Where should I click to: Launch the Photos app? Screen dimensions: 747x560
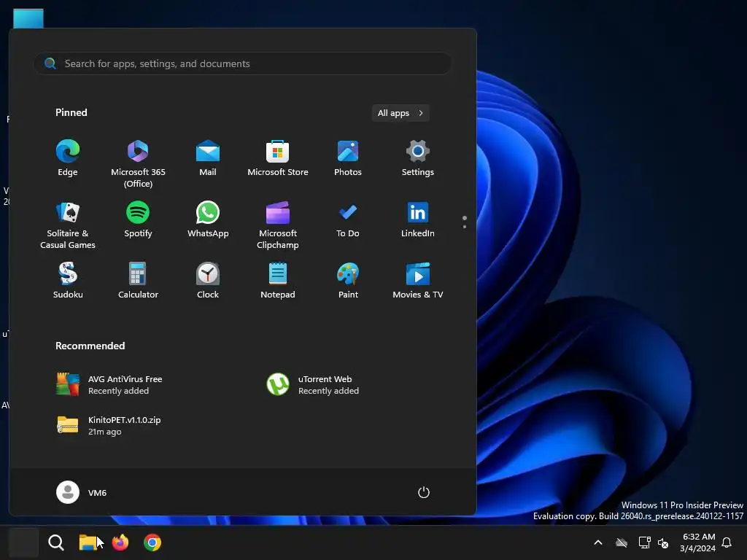[348, 159]
